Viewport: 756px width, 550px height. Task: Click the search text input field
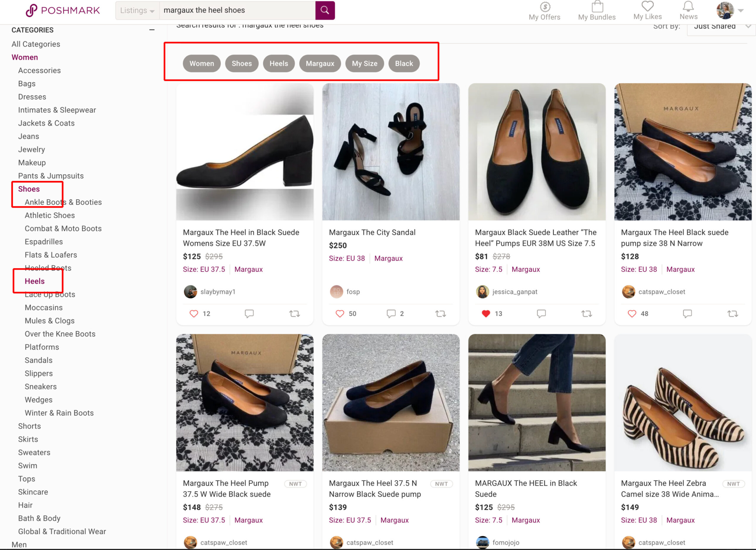click(x=237, y=10)
